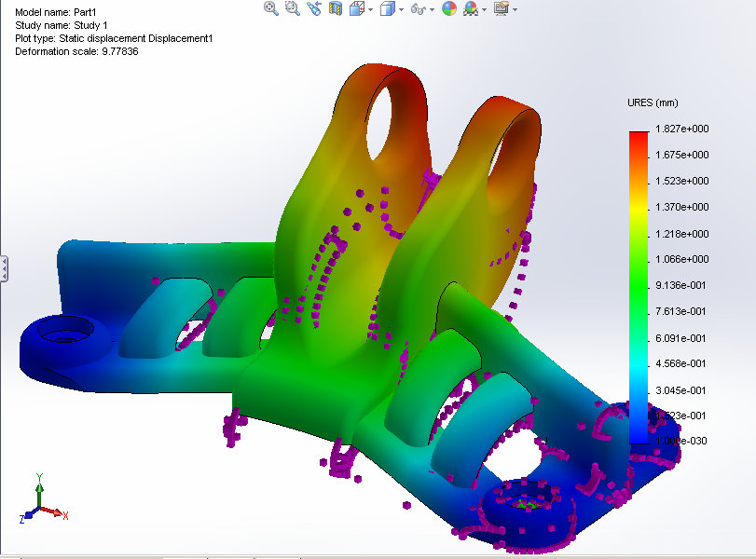This screenshot has height=559, width=756.
Task: Click the URES (mm) legend title
Action: tap(653, 102)
